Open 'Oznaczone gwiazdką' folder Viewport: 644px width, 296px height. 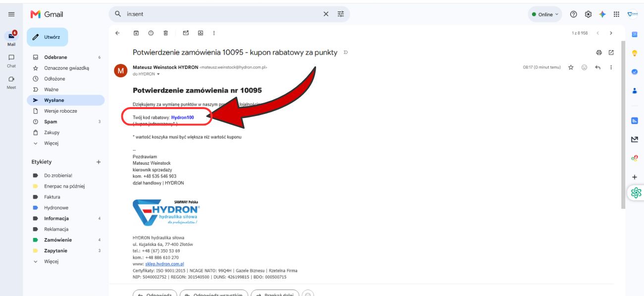coord(66,68)
